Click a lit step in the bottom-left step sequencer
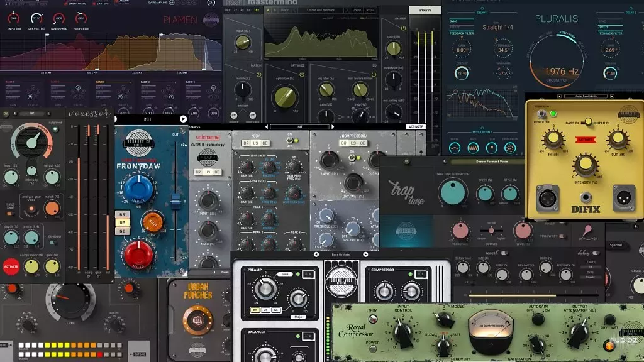This screenshot has width=644, height=362. pyautogui.click(x=48, y=344)
